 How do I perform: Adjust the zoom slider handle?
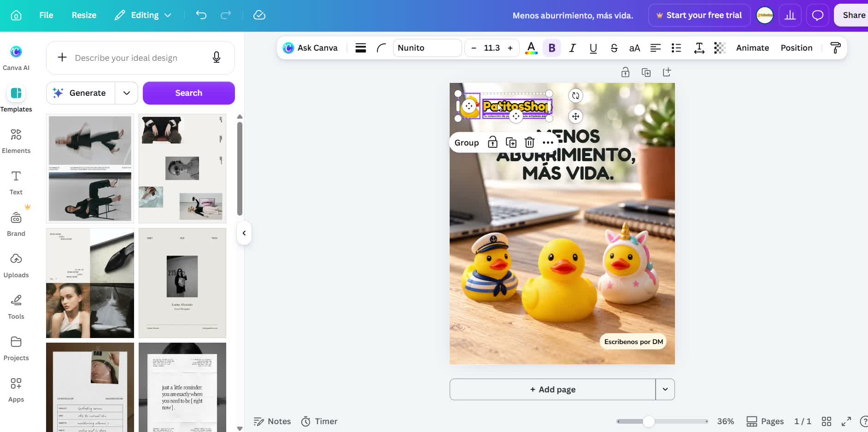(x=649, y=421)
